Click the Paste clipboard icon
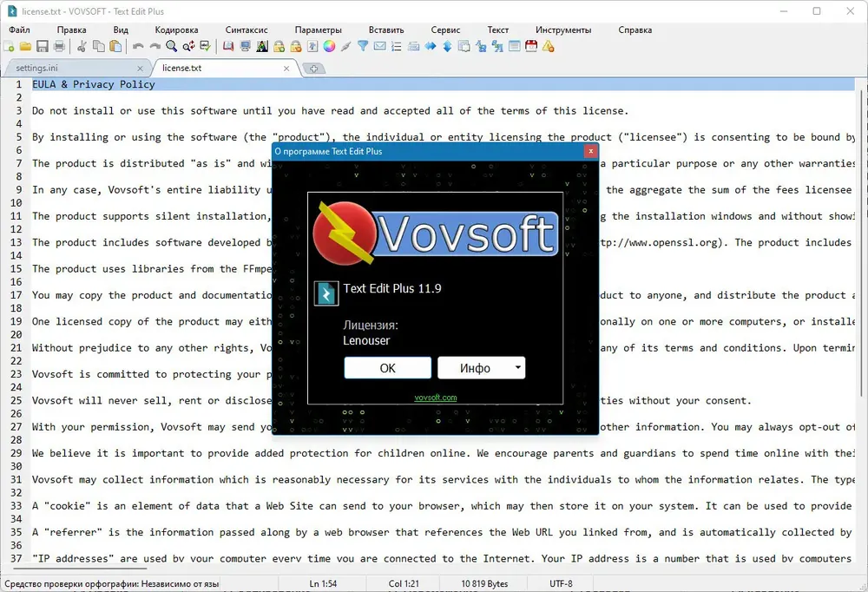 [115, 47]
